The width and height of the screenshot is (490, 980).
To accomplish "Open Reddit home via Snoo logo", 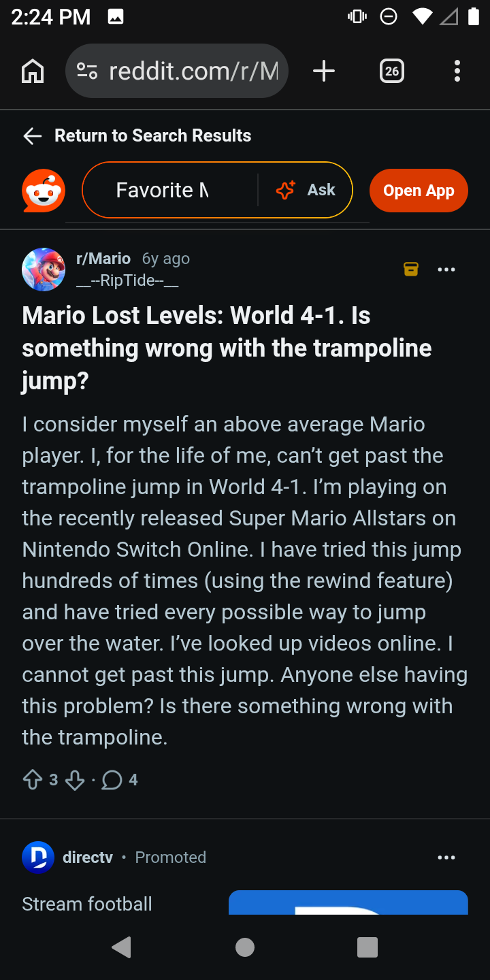I will click(44, 191).
